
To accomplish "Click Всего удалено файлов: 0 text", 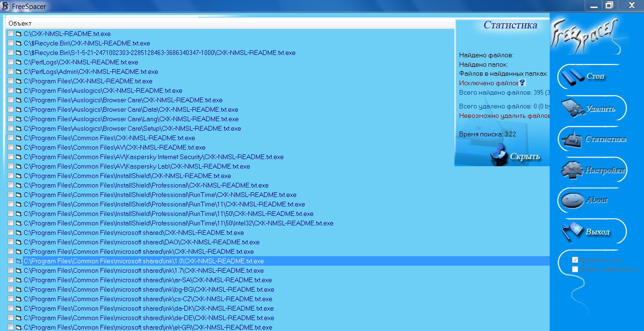I will click(x=504, y=106).
